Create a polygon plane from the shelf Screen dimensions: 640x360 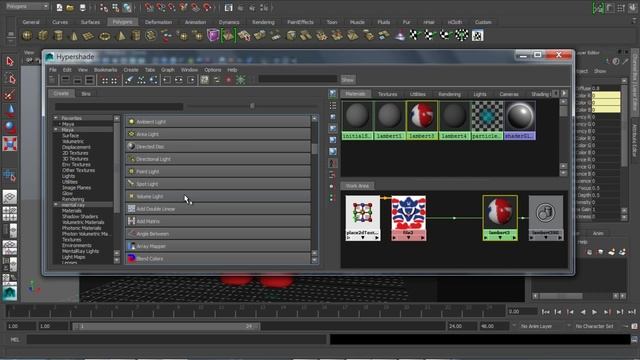(89, 36)
